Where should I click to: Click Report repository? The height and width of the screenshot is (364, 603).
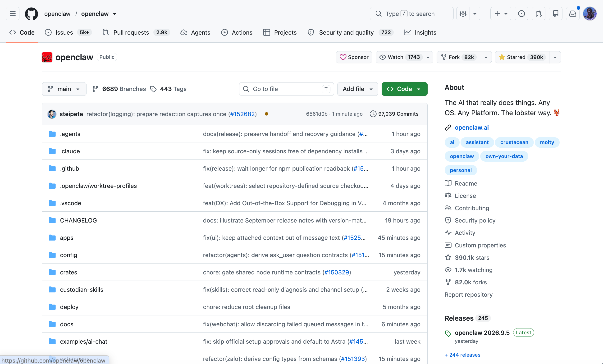469,295
